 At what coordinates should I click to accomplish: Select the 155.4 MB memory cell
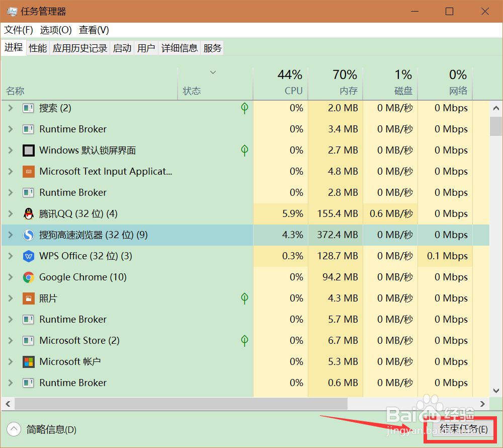(x=336, y=214)
